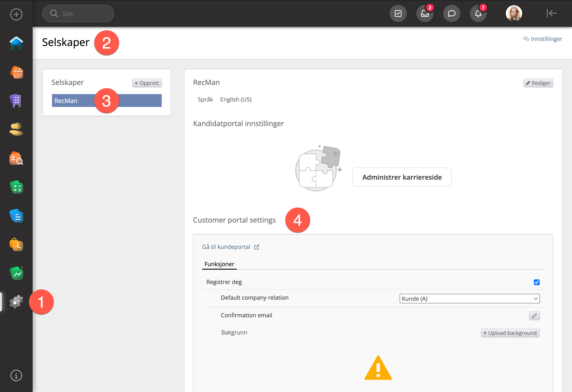The width and height of the screenshot is (572, 392).
Task: Open the home icon in sidebar
Action: (x=16, y=43)
